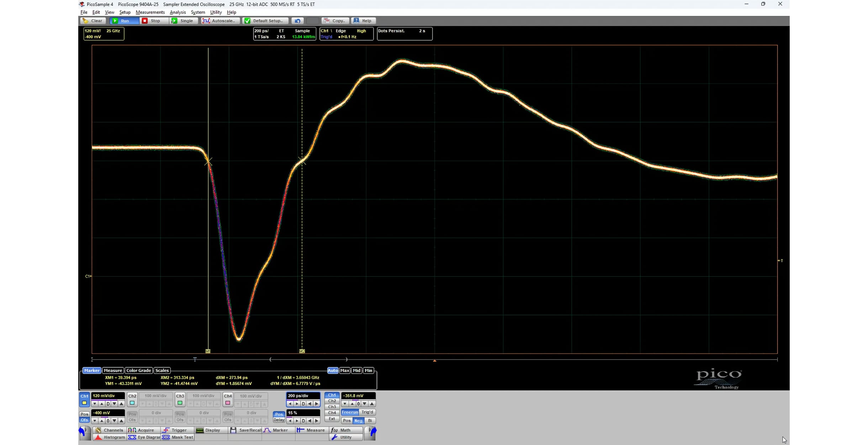Open the Setup menu
The width and height of the screenshot is (868, 445).
click(125, 12)
